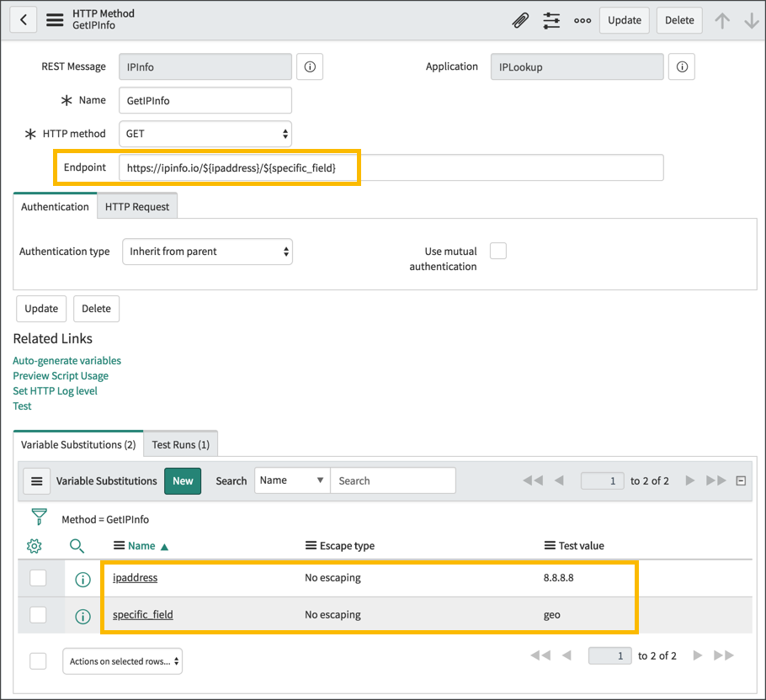Click No escaping in the ipaddress row

pos(332,578)
